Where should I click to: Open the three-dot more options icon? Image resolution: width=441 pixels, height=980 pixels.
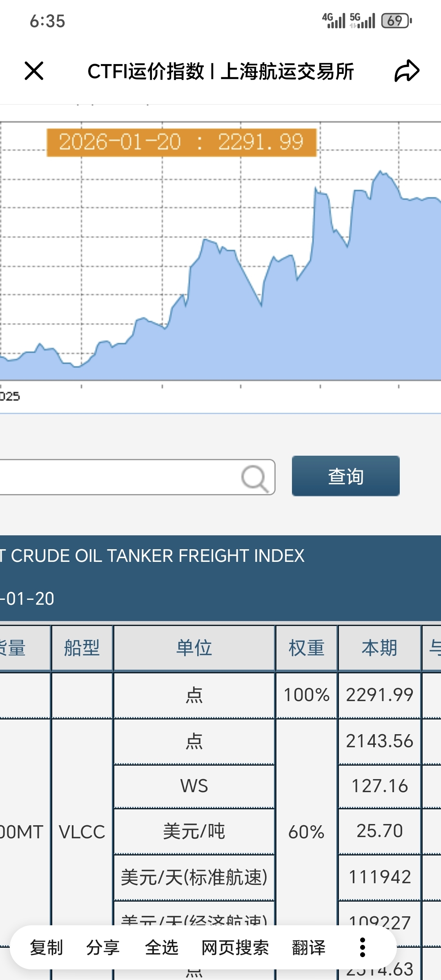tap(362, 947)
